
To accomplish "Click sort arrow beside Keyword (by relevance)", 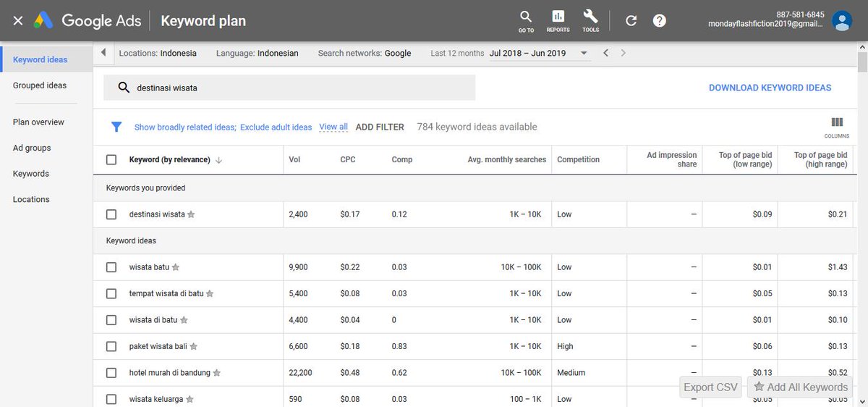I will pyautogui.click(x=218, y=160).
